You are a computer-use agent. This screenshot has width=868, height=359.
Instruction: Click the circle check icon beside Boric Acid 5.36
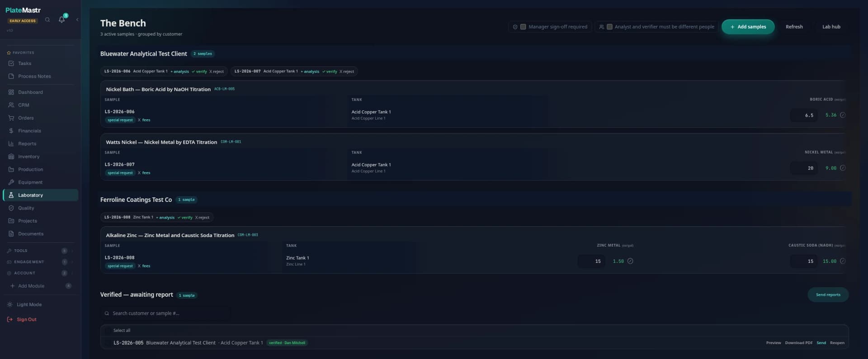coord(843,115)
